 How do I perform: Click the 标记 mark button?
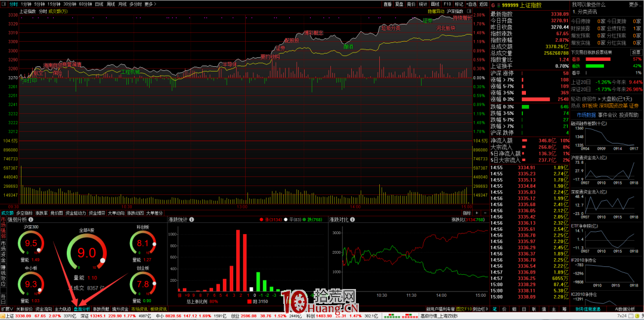pos(459,4)
